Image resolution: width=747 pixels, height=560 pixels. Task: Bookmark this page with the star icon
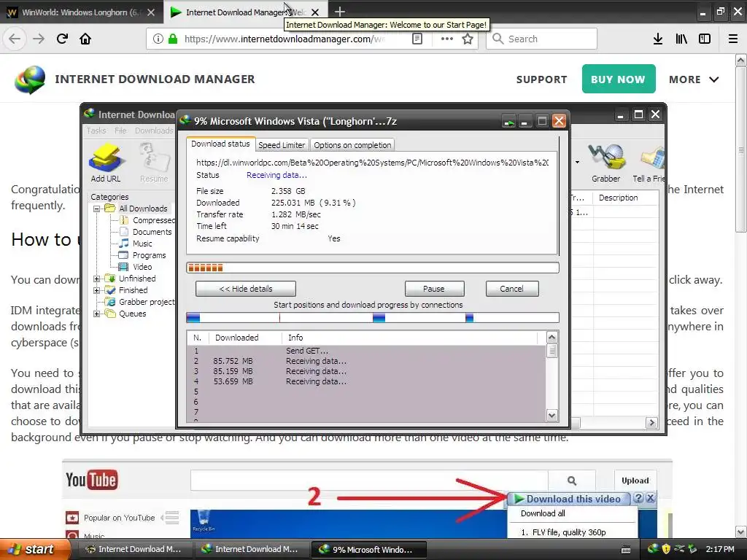(468, 39)
